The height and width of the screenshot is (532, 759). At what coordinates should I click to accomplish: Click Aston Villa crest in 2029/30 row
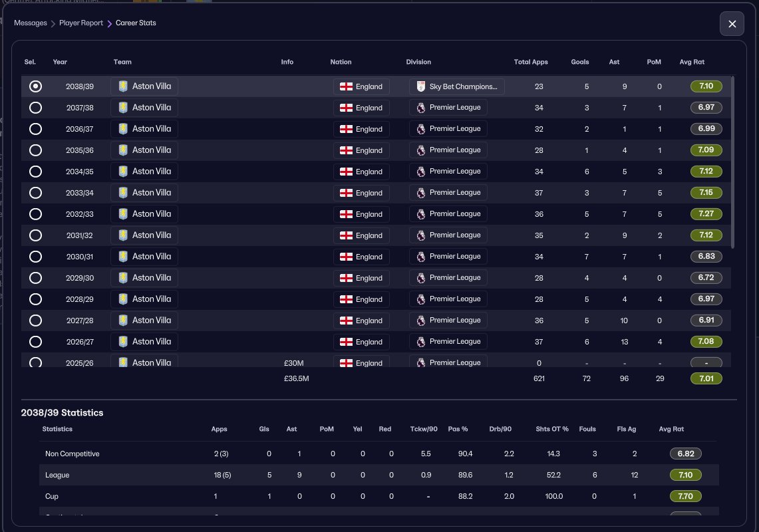(x=123, y=278)
